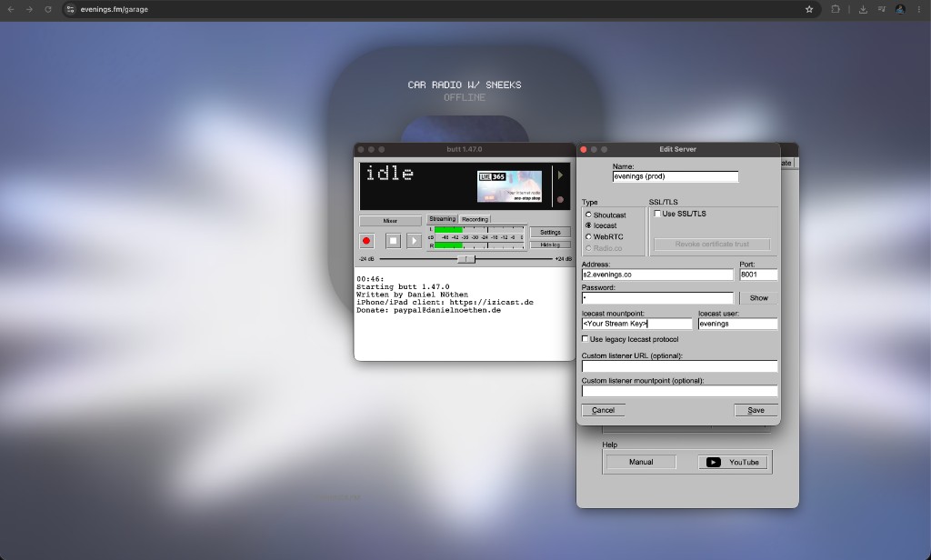Screen dimensions: 931x560
Task: Click the idle status display text
Action: tap(389, 174)
